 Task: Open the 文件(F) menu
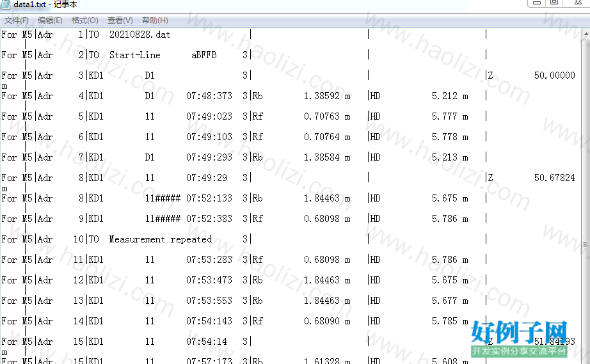[17, 20]
